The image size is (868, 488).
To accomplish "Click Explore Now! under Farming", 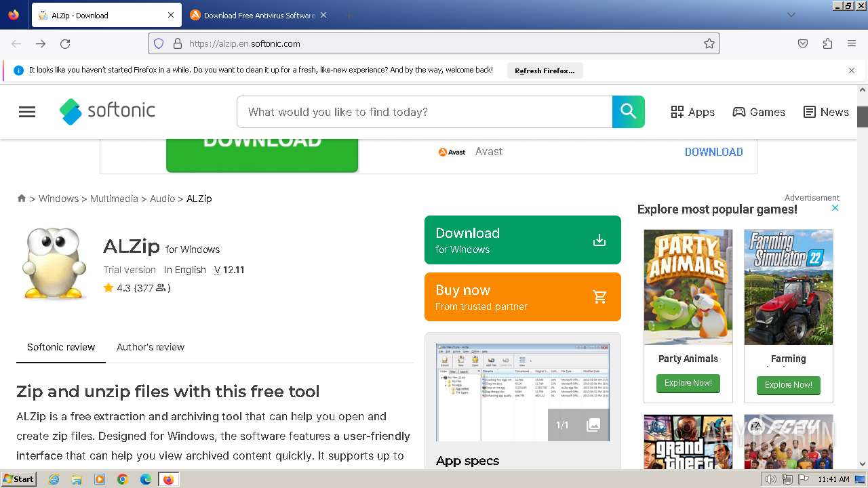I will (789, 385).
